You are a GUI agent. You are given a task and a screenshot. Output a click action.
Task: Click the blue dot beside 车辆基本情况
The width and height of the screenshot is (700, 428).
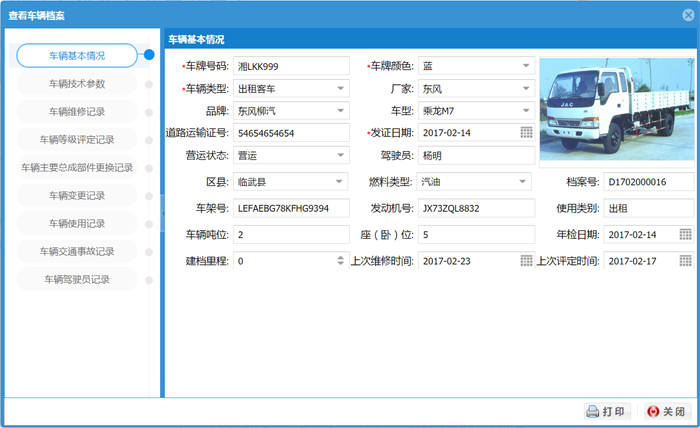click(149, 55)
